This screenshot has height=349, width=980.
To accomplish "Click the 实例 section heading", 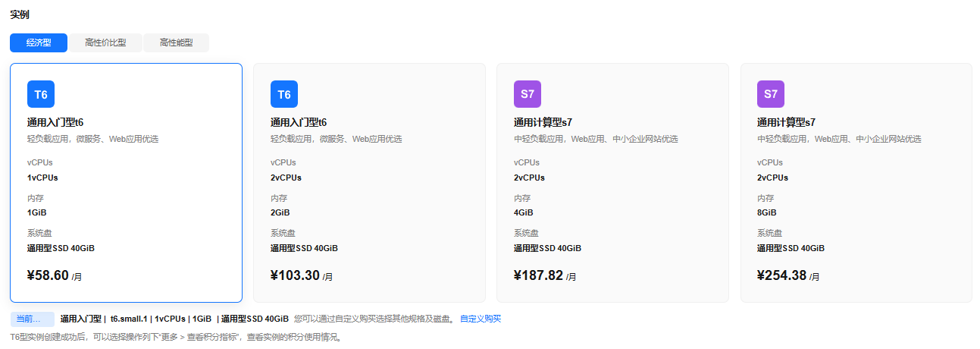I will click(20, 14).
